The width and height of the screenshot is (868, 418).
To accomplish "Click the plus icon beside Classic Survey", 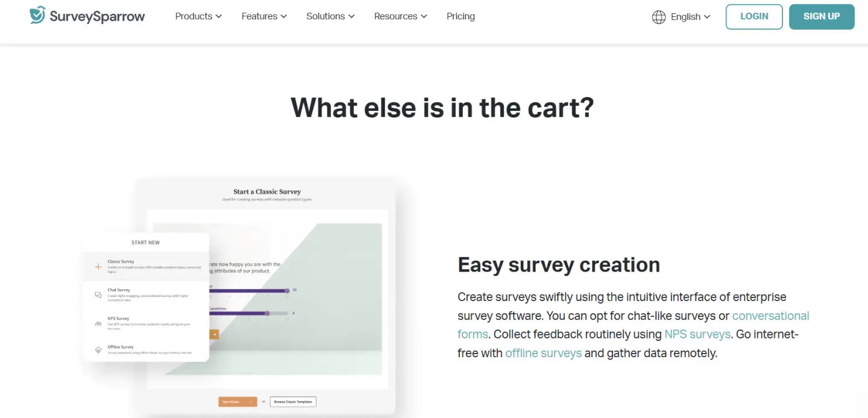I will click(x=98, y=266).
